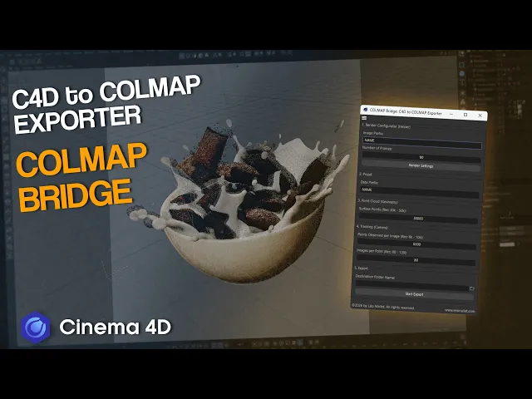This screenshot has width=532, height=399.
Task: Open Render Settings from the dialog
Action: pos(421,166)
